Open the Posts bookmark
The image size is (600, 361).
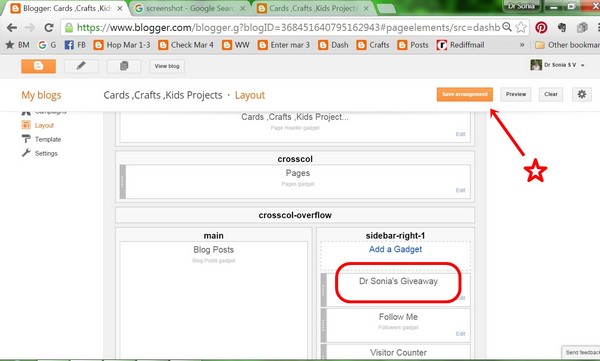pos(413,45)
